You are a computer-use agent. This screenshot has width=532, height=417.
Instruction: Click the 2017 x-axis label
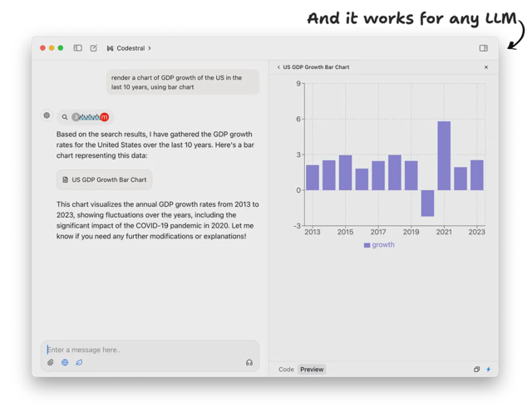[378, 232]
